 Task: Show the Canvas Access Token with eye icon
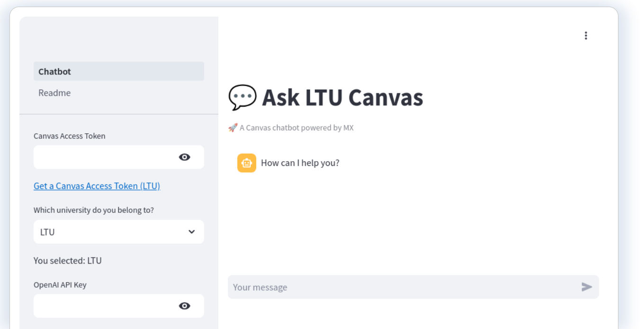(x=185, y=157)
